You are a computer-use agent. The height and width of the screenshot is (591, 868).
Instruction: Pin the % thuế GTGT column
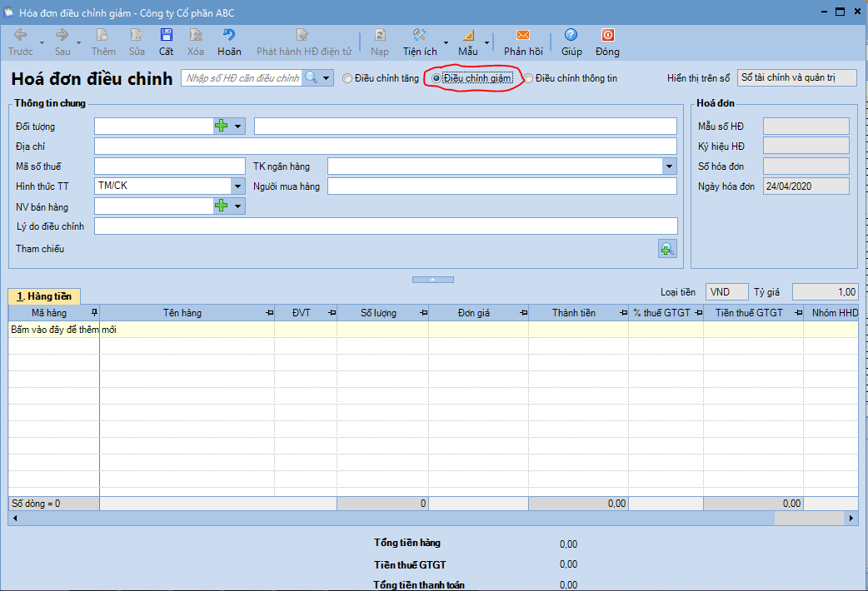tap(699, 313)
